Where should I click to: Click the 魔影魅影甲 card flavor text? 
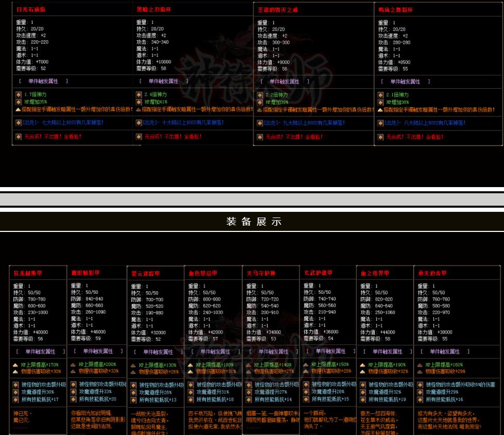coord(97,419)
